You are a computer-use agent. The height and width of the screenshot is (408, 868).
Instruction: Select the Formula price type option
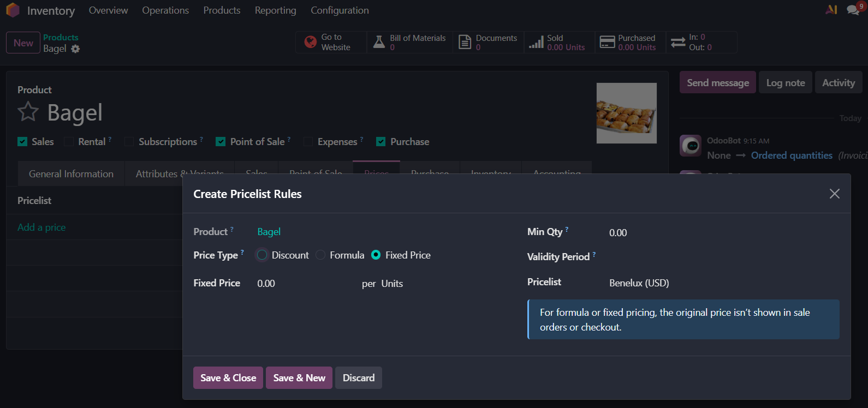(x=321, y=255)
